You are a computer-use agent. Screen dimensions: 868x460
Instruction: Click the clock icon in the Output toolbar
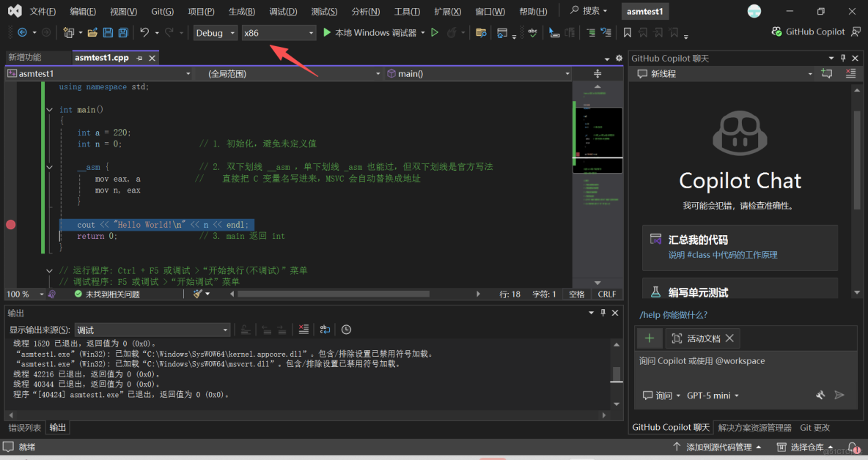pyautogui.click(x=346, y=330)
